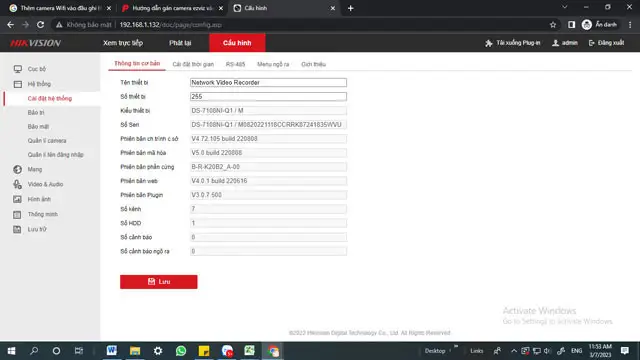Open the taskbar clock and date
640x360 pixels.
point(600,351)
